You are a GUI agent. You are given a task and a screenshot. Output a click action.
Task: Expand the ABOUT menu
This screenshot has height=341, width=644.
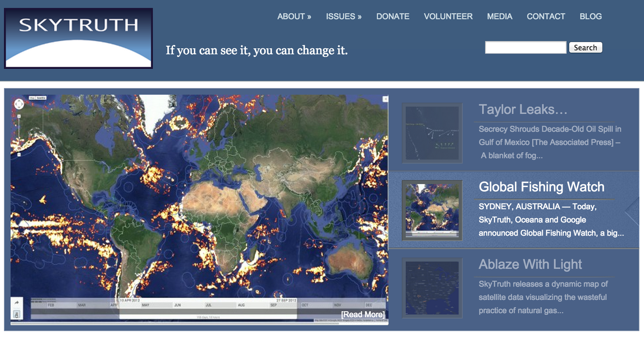point(294,17)
